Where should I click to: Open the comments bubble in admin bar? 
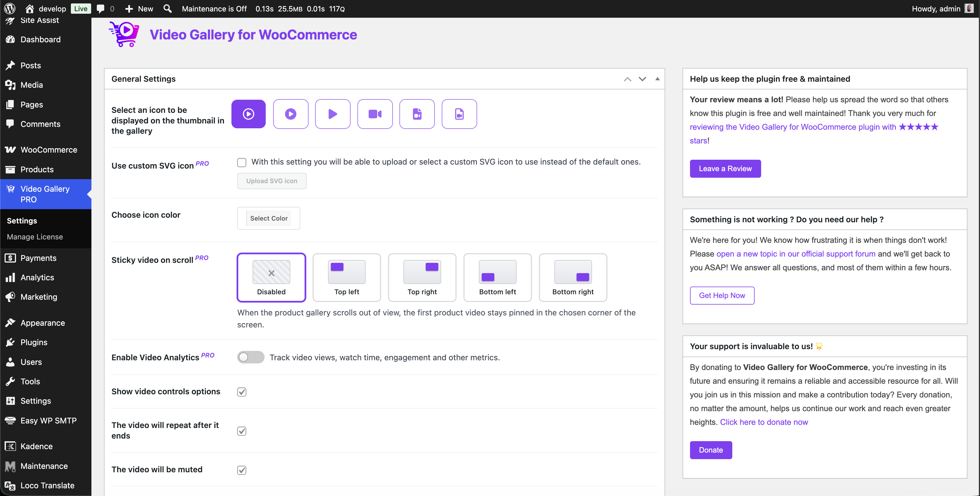[x=101, y=8]
